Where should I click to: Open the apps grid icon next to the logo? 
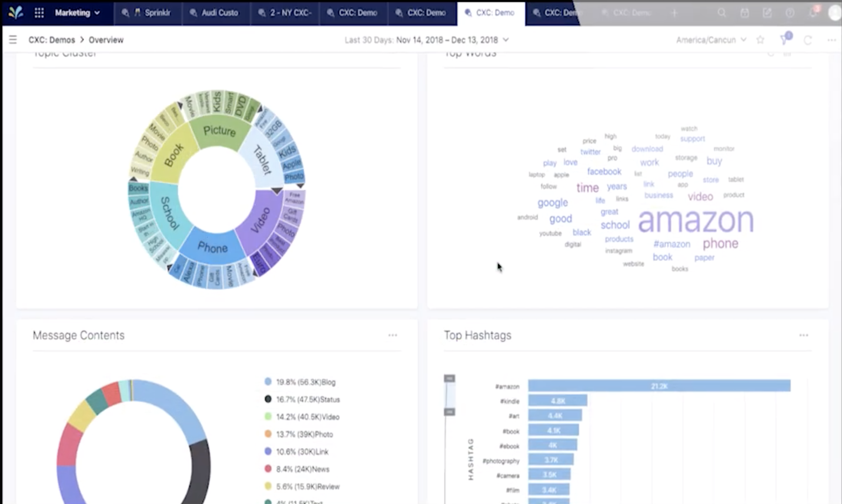point(38,12)
